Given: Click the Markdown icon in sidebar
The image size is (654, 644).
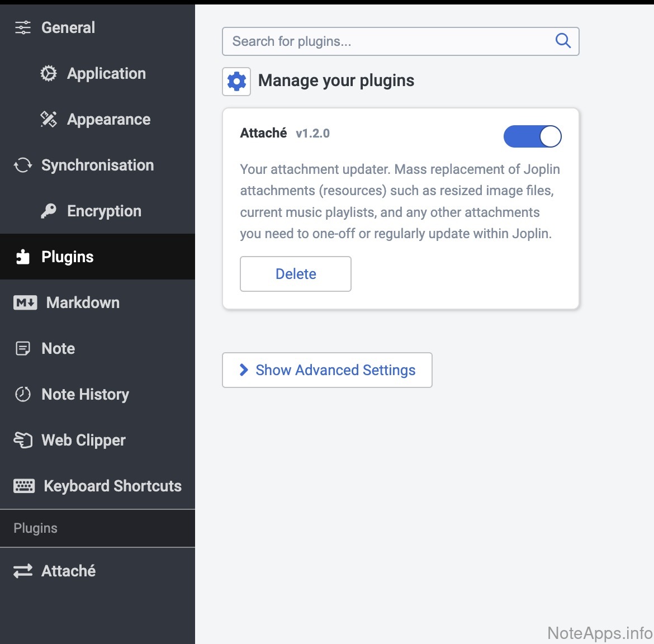Looking at the screenshot, I should [25, 303].
